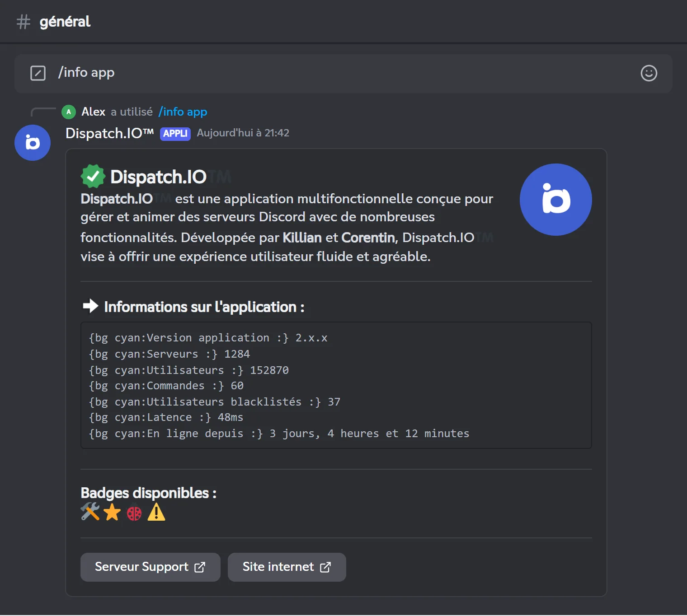Open Dispatch.IO bot avatar beside message

tap(33, 143)
